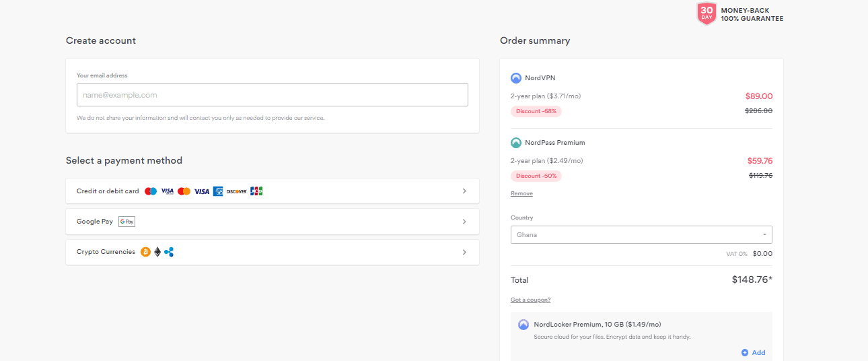868x361 pixels.
Task: Click the orange Bitcoin icon
Action: coord(145,252)
